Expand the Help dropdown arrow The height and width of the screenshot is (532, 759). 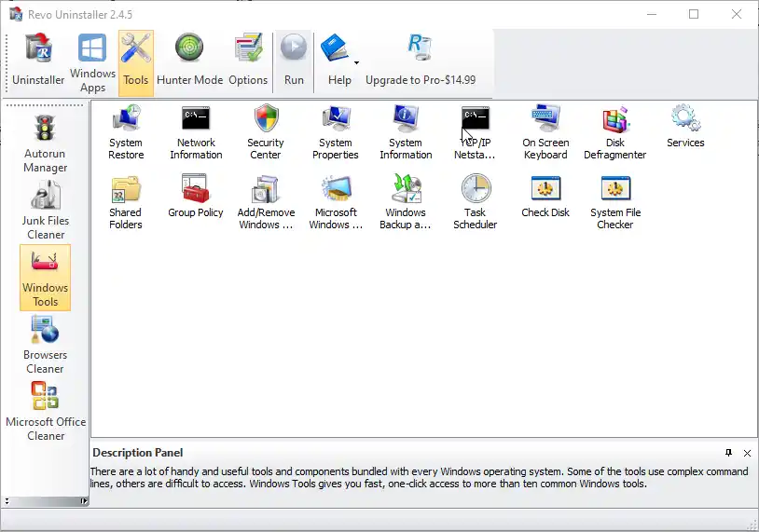point(357,62)
